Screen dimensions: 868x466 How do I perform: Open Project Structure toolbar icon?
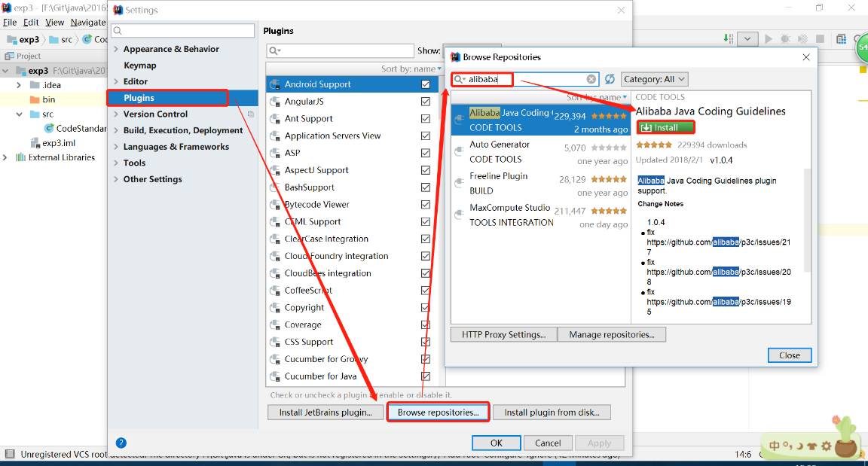click(x=842, y=38)
